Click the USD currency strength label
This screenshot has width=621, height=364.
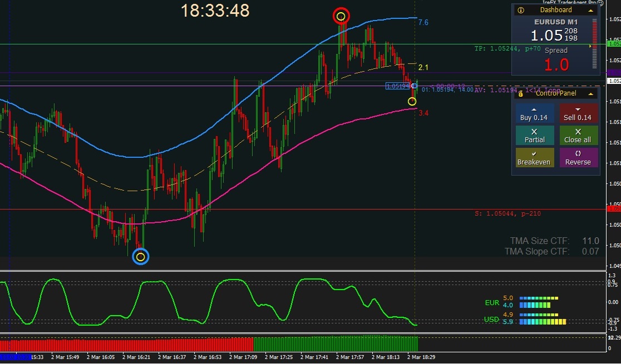click(491, 320)
